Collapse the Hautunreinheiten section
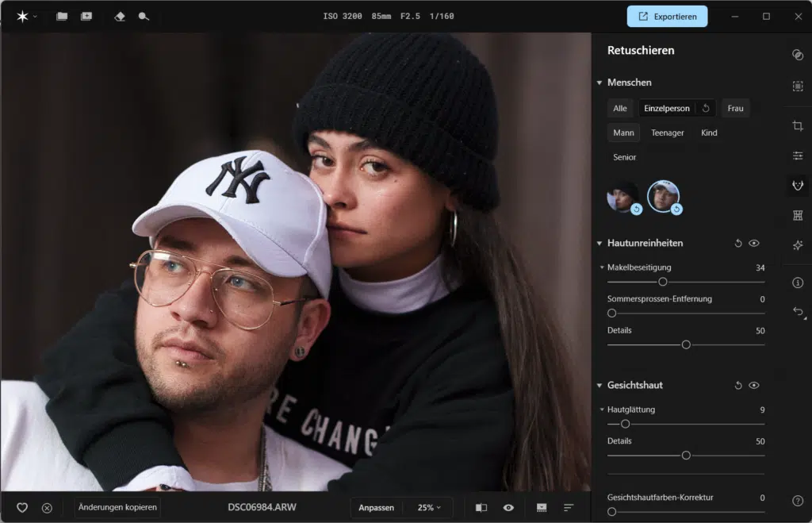Screen dimensions: 812x523 (599, 243)
